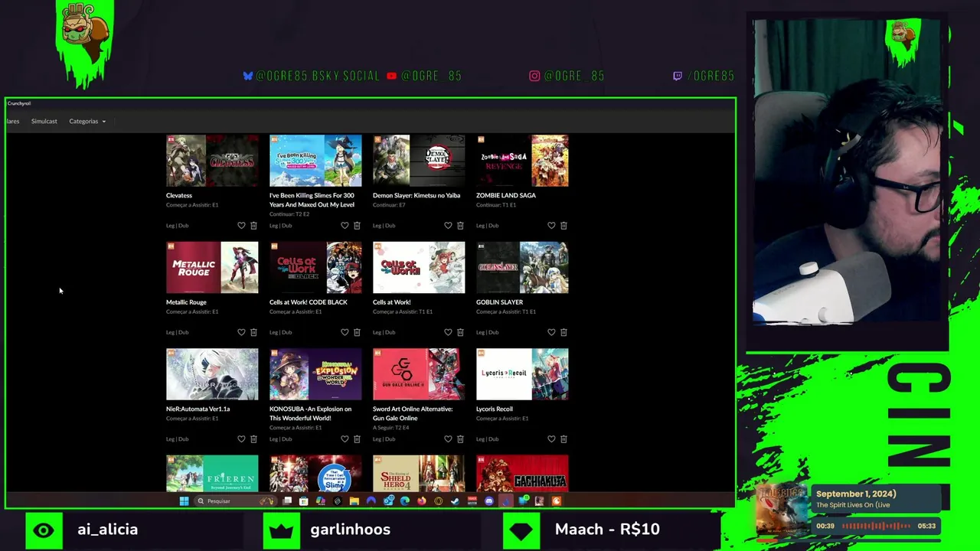Open the GOBLIN SLAYER title link

[500, 302]
